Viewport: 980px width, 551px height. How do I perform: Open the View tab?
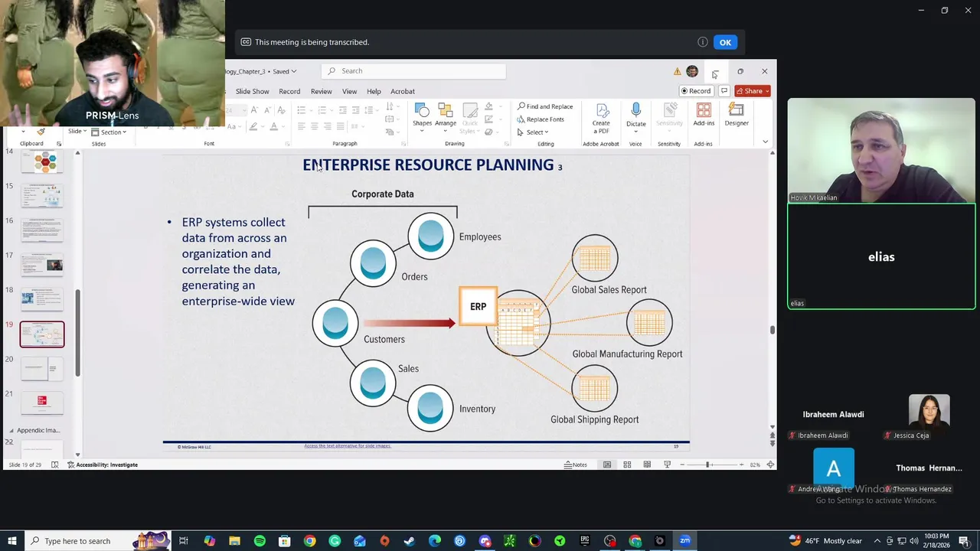pyautogui.click(x=349, y=91)
